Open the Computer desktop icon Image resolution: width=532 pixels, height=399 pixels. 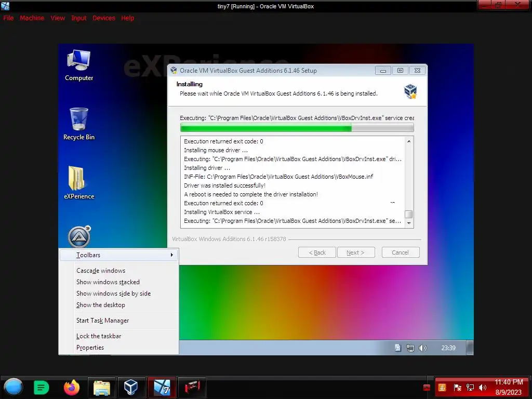79,65
